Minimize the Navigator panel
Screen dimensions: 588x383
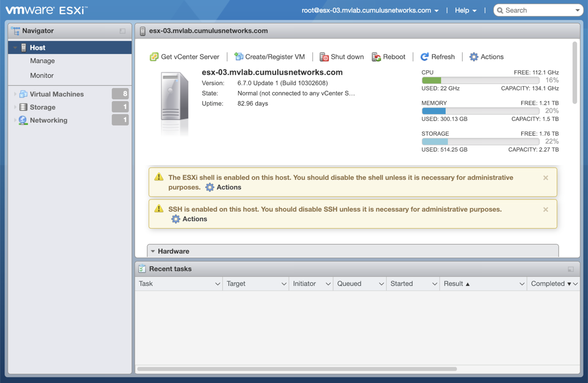pyautogui.click(x=122, y=31)
